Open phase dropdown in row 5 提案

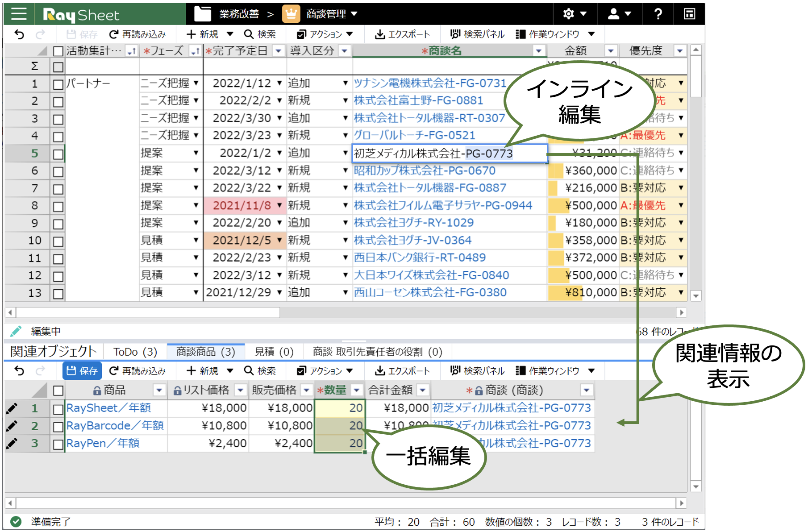pyautogui.click(x=196, y=153)
